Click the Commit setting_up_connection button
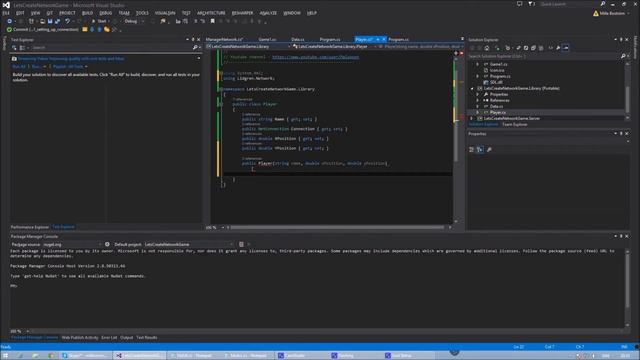640x360 pixels. [x=43, y=30]
